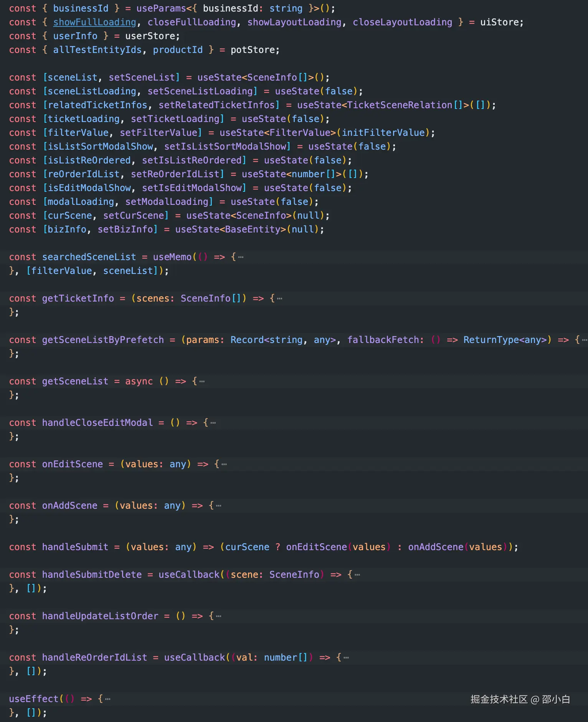Click the initFilterValue argument

point(383,133)
